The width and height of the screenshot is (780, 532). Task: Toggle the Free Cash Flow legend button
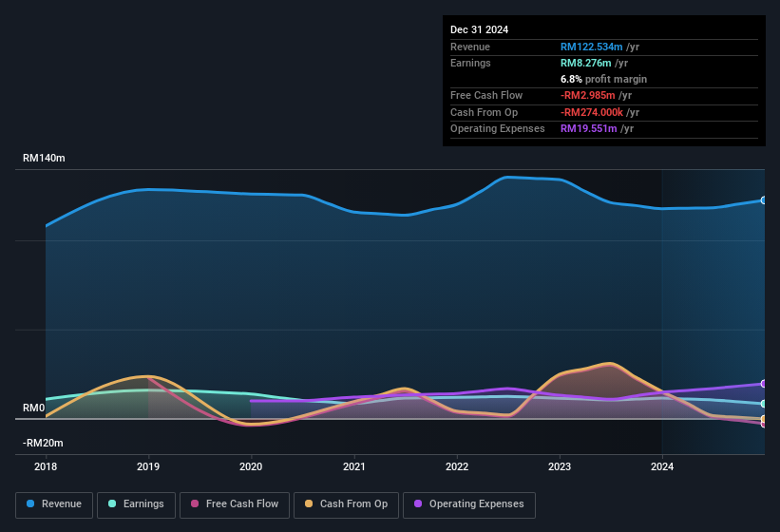point(235,504)
